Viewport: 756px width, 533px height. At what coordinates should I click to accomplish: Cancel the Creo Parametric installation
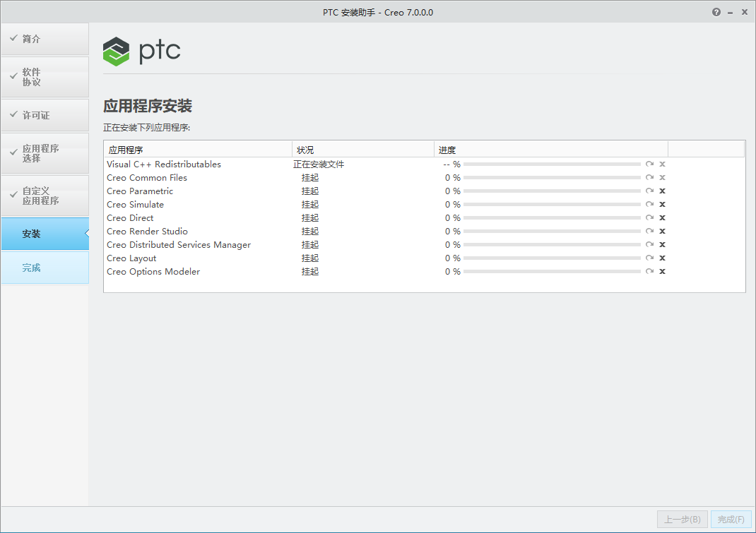point(662,191)
